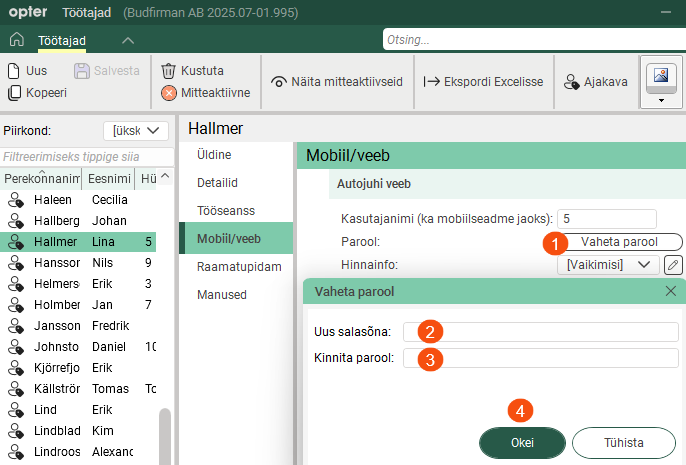The width and height of the screenshot is (686, 465).
Task: Open the image button dropdown arrow
Action: [x=659, y=100]
